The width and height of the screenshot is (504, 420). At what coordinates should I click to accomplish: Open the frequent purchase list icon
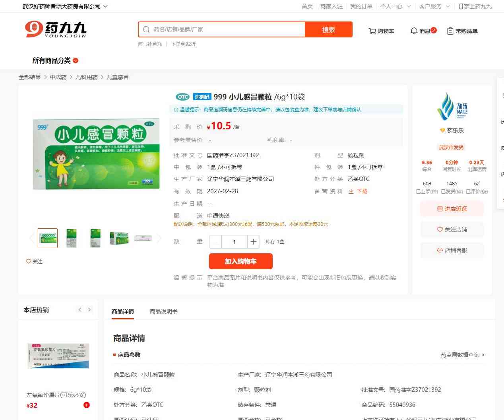pyautogui.click(x=450, y=31)
